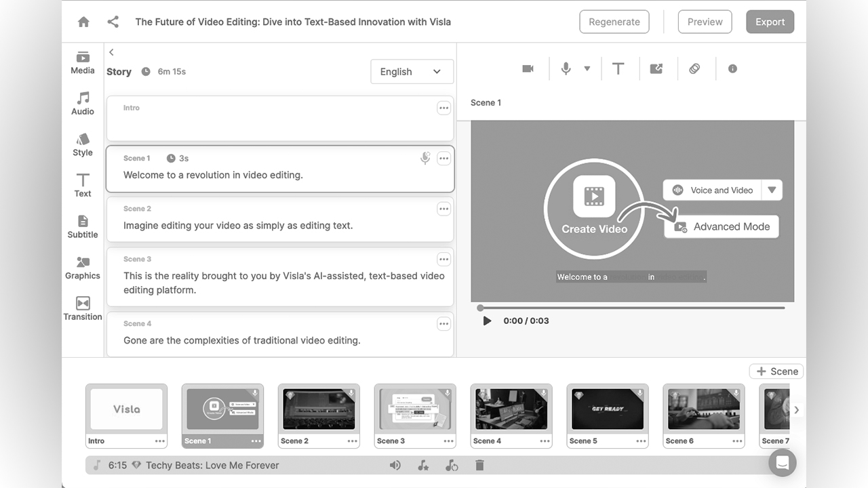Collapse the Story panel back arrow
Screen dimensions: 868x488
(x=111, y=52)
